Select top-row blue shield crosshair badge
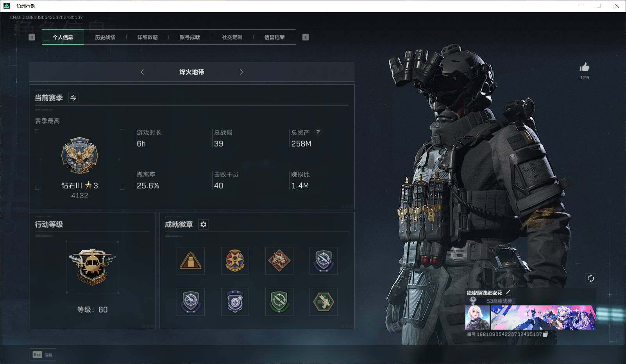 click(x=324, y=261)
